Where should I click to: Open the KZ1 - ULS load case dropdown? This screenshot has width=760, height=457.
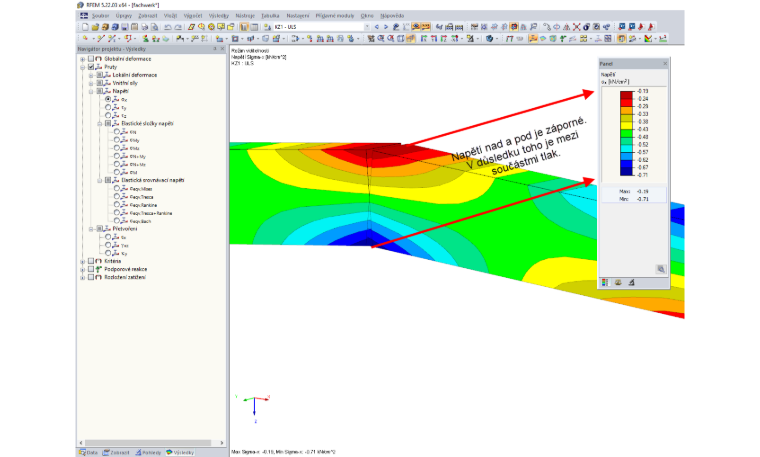click(x=366, y=27)
